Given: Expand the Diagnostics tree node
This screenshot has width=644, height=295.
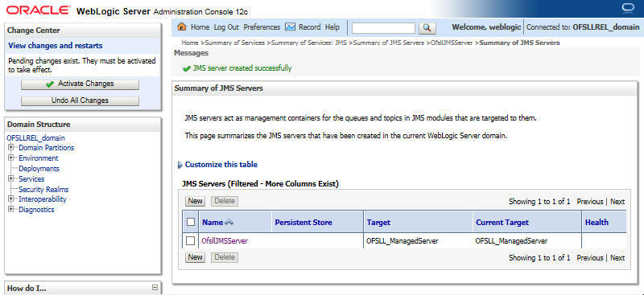Looking at the screenshot, I should 11,209.
